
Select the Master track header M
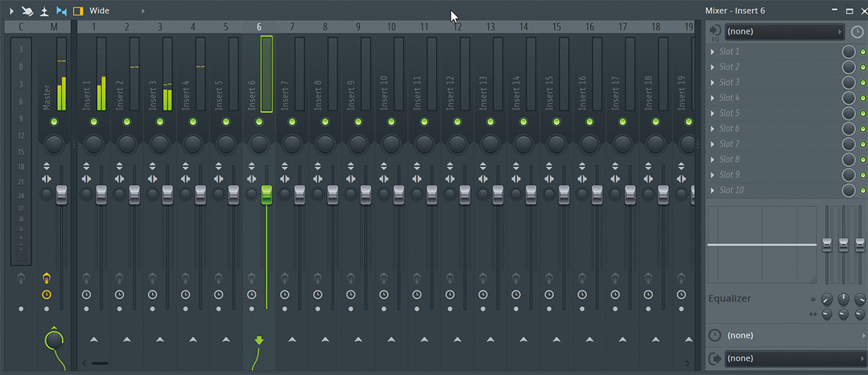point(54,27)
